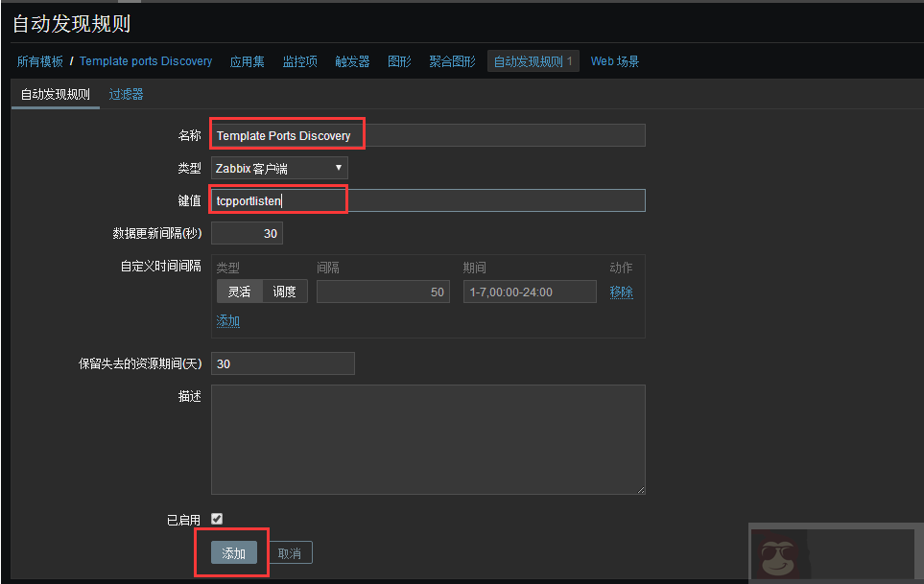
Task: Open the 类型 dropdown showing Zabbix客户端
Action: [279, 167]
